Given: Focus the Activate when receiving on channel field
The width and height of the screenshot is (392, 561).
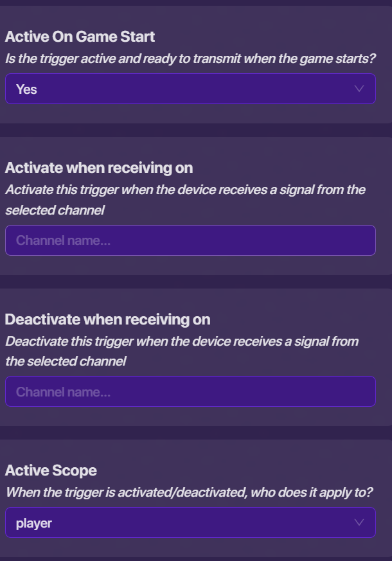Looking at the screenshot, I should (x=190, y=240).
